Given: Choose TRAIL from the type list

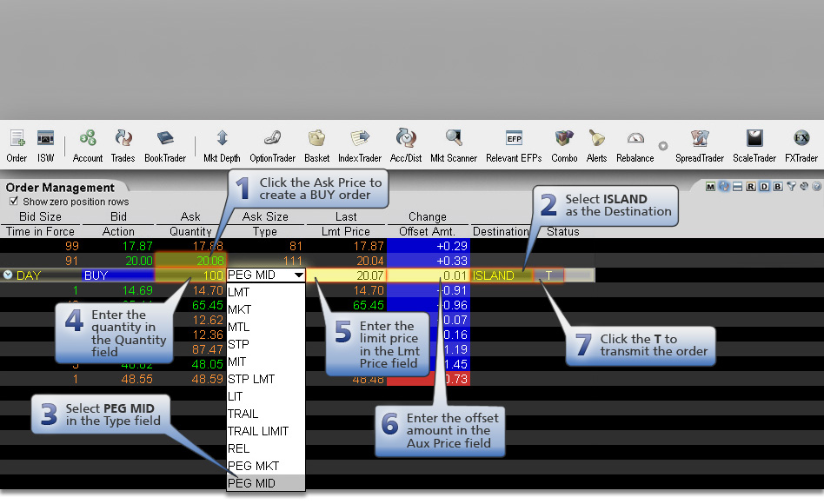Looking at the screenshot, I should pyautogui.click(x=265, y=414).
